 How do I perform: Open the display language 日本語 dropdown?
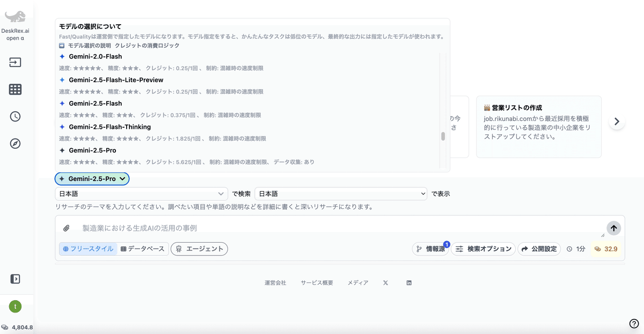tap(340, 193)
